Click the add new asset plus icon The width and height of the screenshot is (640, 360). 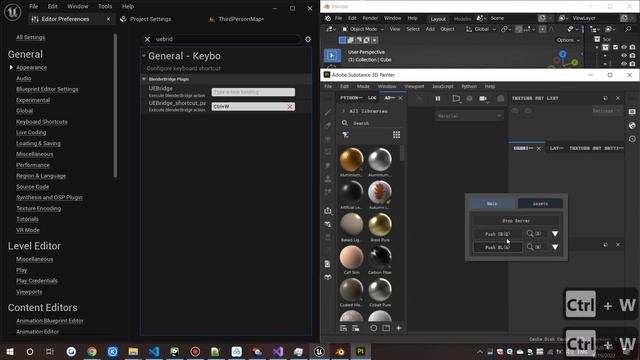pos(399,328)
